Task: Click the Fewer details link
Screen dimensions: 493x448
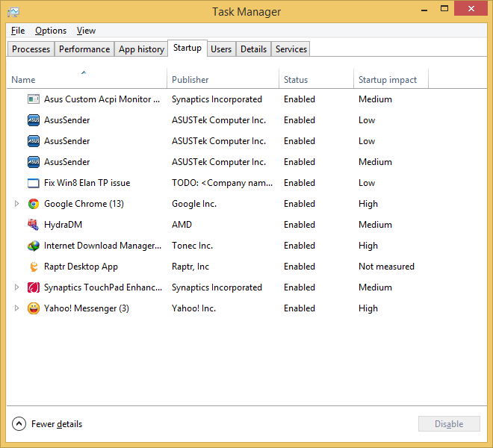Action: coord(57,424)
